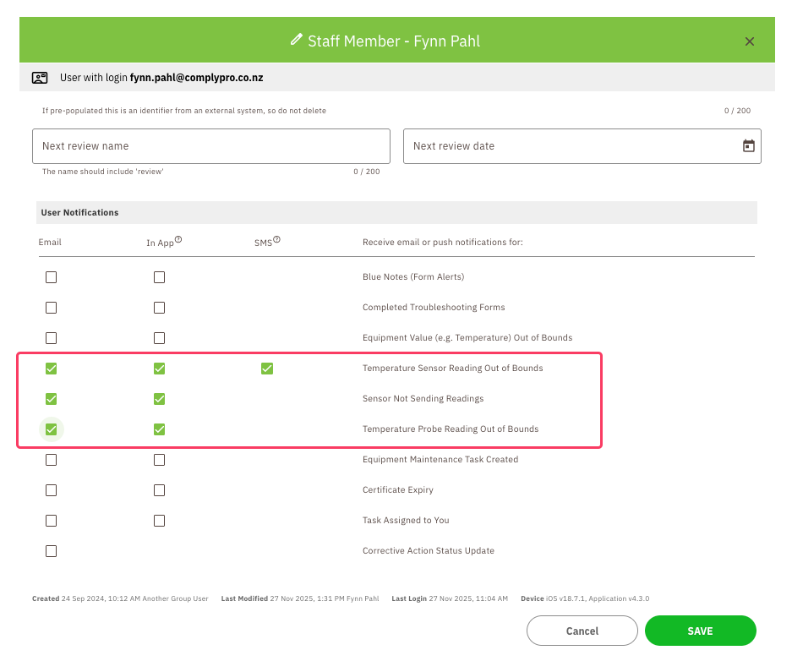This screenshot has height=672, width=792.
Task: Open the calendar picker for next review date
Action: click(749, 146)
